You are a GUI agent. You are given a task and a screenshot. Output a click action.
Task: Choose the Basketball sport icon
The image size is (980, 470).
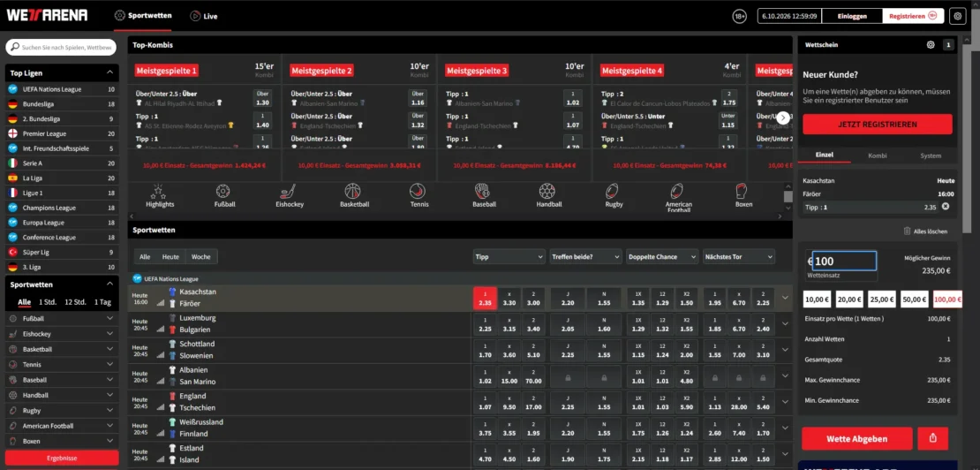pos(352,191)
